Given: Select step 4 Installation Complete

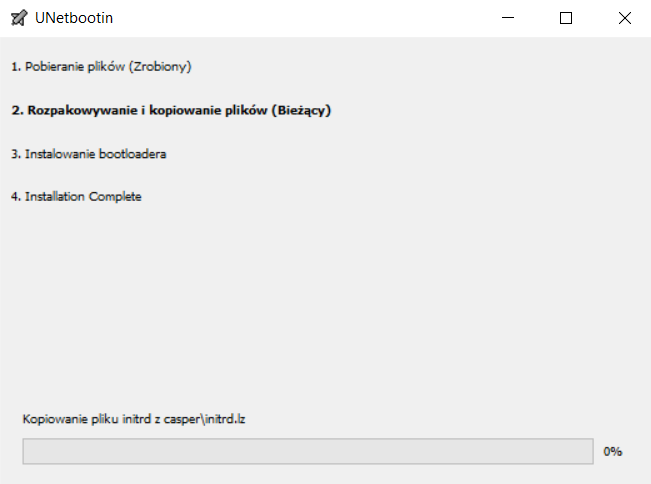Looking at the screenshot, I should [77, 196].
